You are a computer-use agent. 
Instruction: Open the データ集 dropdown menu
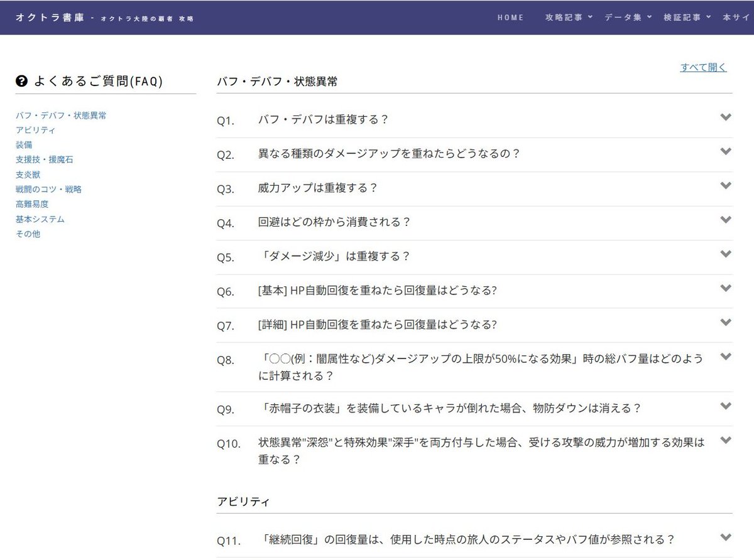point(628,18)
